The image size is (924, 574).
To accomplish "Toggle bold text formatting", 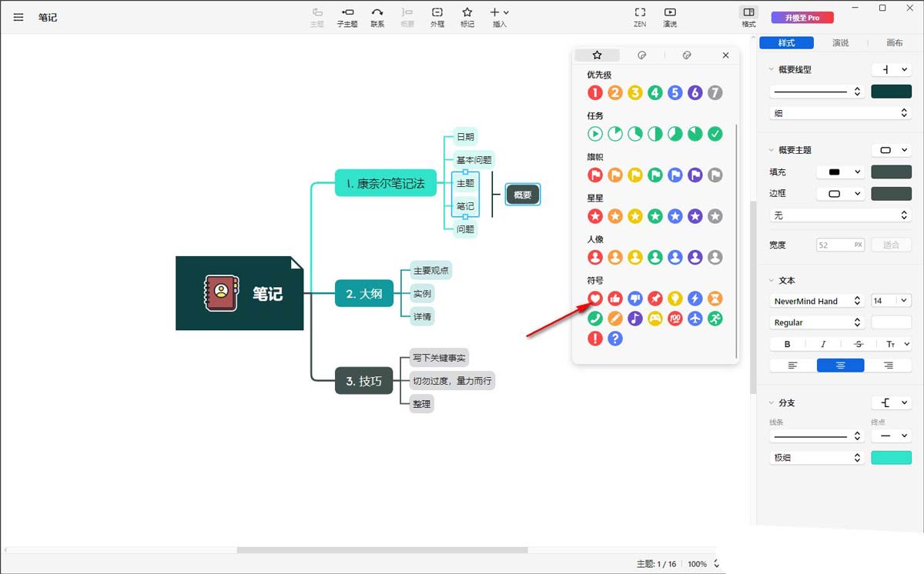I will click(787, 344).
